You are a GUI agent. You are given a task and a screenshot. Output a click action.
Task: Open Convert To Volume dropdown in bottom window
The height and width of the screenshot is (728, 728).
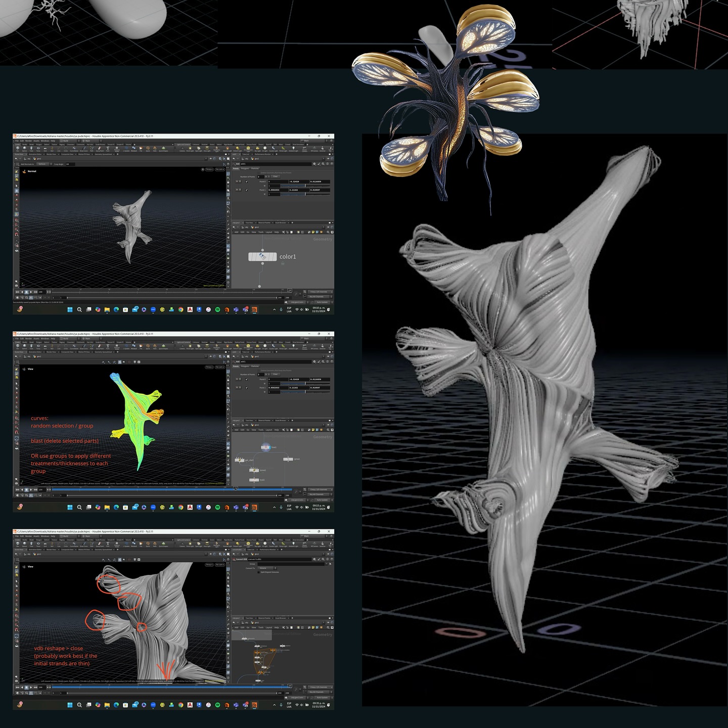click(x=267, y=568)
